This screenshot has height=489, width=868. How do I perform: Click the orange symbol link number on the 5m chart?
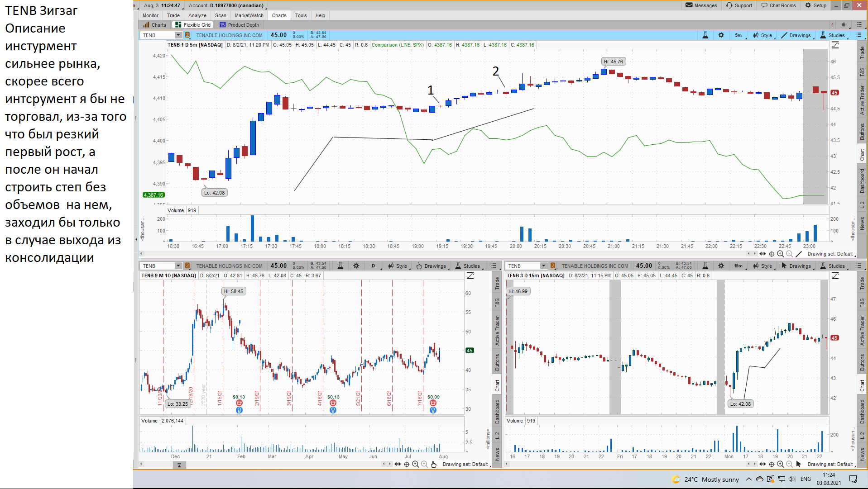coord(187,35)
